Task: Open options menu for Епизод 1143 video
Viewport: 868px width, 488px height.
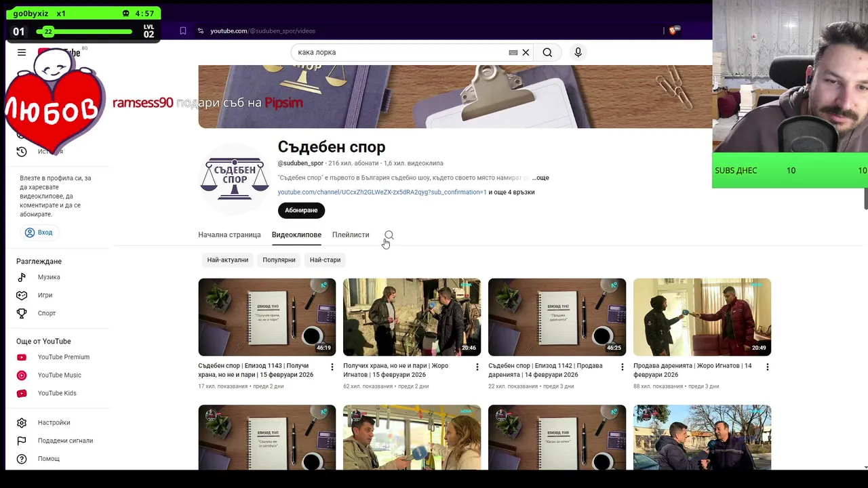Action: coord(332,367)
